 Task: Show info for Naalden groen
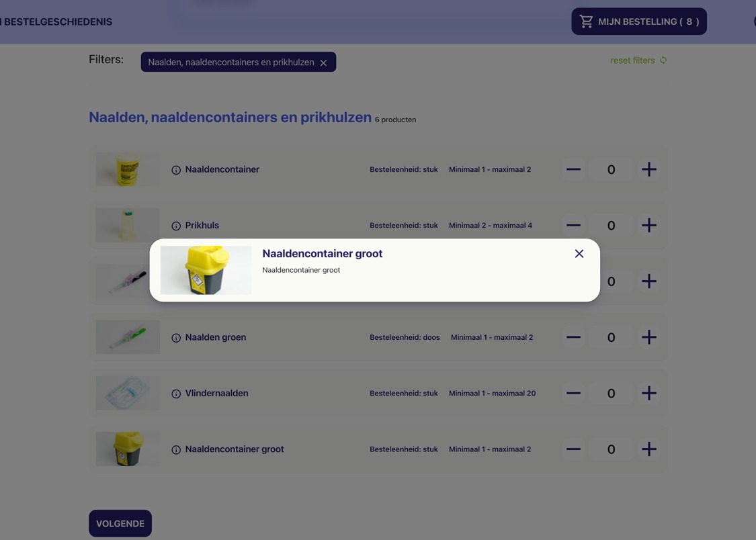(x=176, y=338)
